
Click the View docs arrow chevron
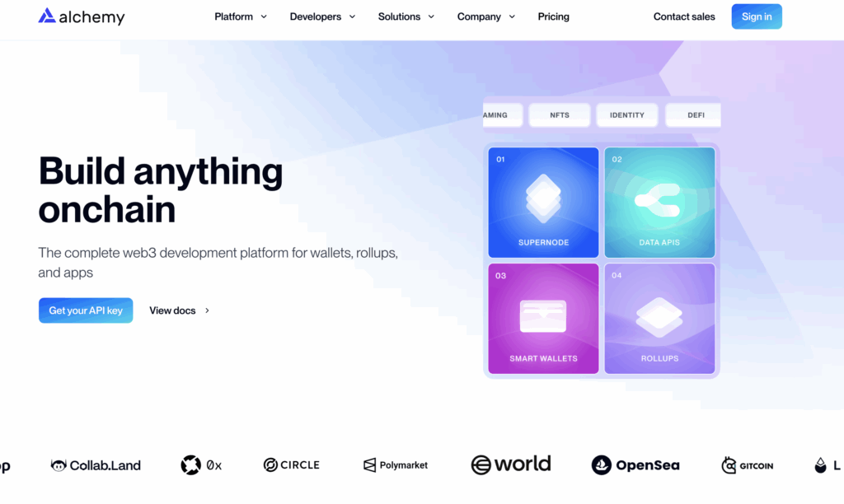207,310
